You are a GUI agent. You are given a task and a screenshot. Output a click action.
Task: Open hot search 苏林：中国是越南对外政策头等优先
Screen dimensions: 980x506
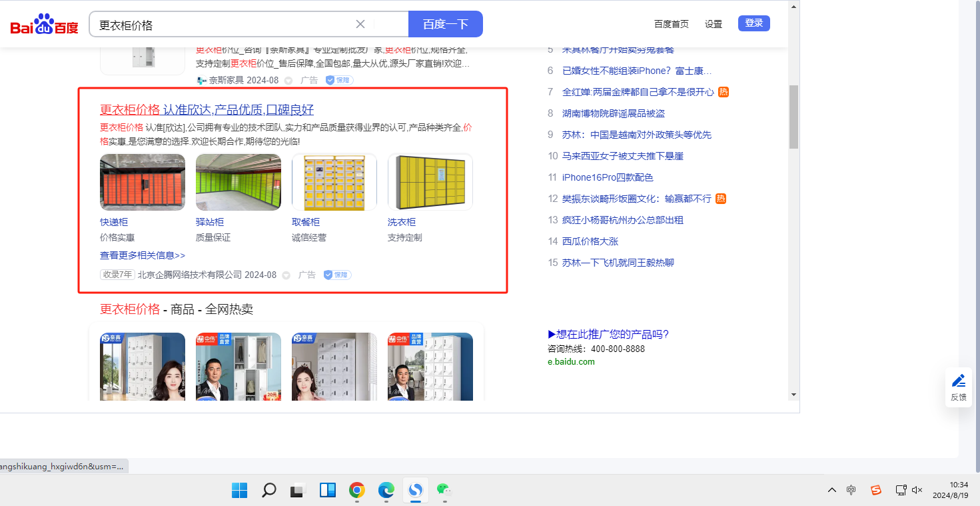click(x=637, y=135)
